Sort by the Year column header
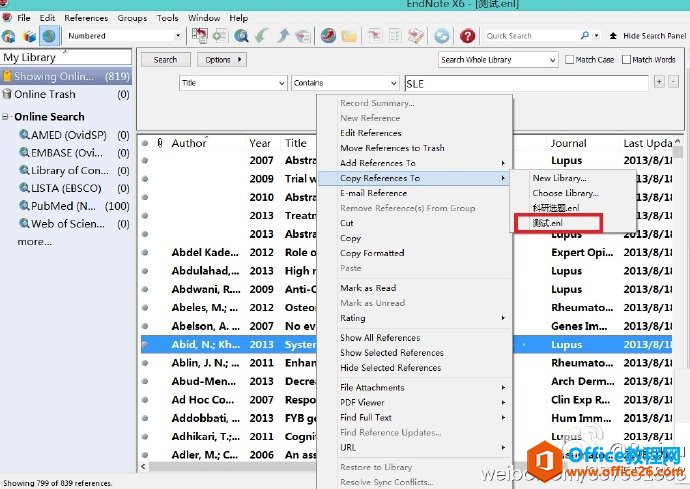 (260, 143)
